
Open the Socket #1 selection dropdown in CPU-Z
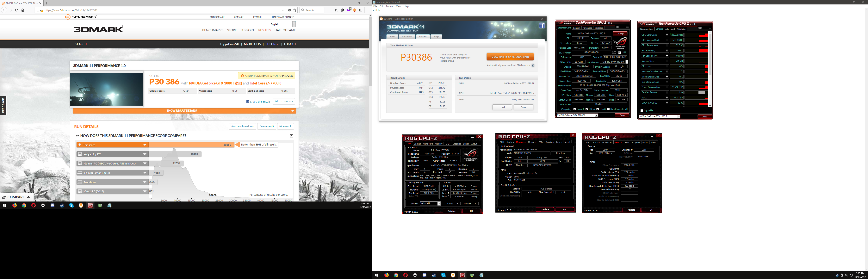(x=430, y=203)
